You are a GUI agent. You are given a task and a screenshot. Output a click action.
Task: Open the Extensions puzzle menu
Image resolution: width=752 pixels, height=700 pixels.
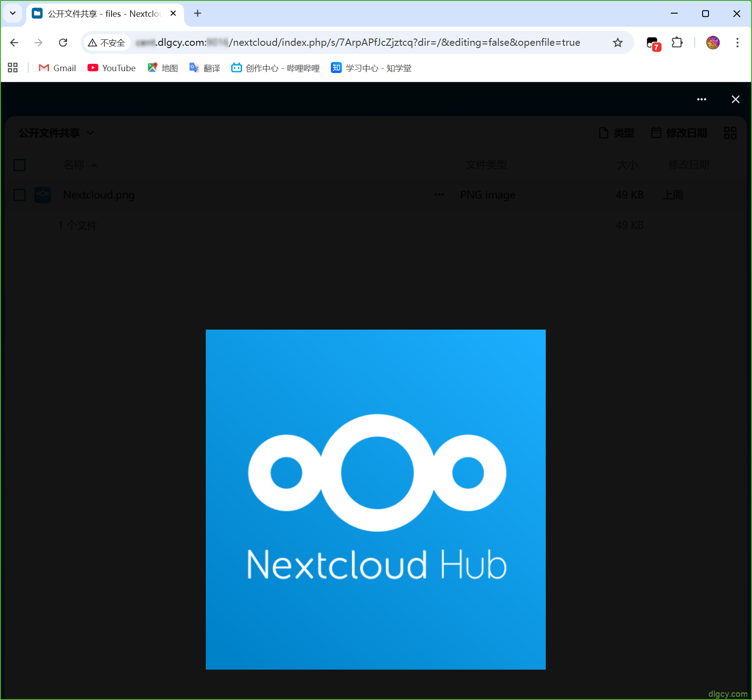click(x=677, y=43)
